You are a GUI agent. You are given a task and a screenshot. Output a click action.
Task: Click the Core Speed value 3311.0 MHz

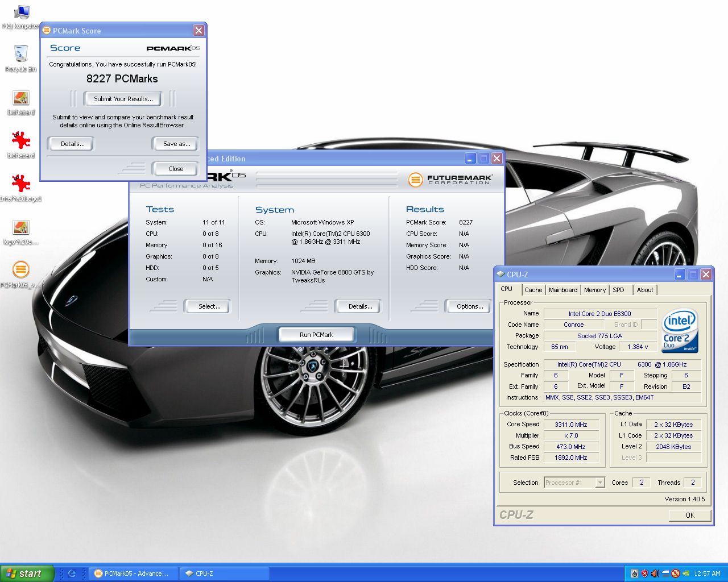(x=571, y=425)
